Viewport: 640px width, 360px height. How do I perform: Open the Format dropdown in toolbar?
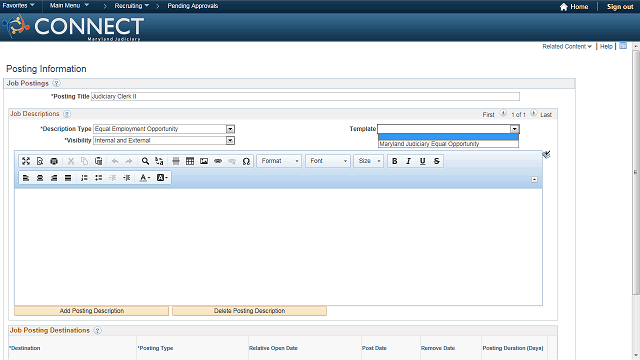click(x=279, y=161)
